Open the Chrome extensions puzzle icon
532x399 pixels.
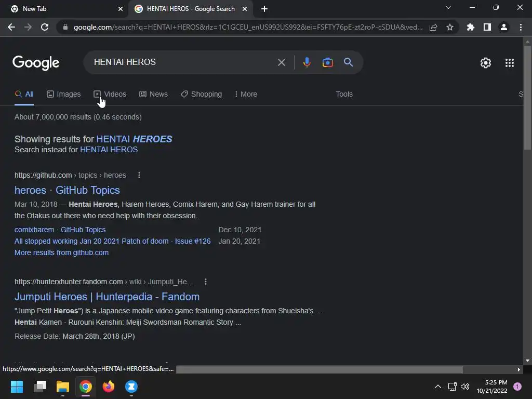(470, 27)
